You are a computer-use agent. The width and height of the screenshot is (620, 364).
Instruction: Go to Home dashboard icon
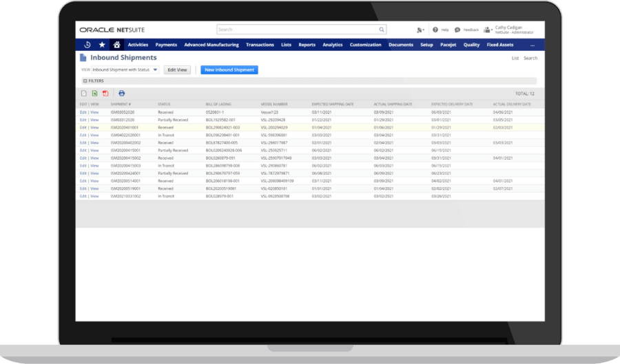[116, 45]
